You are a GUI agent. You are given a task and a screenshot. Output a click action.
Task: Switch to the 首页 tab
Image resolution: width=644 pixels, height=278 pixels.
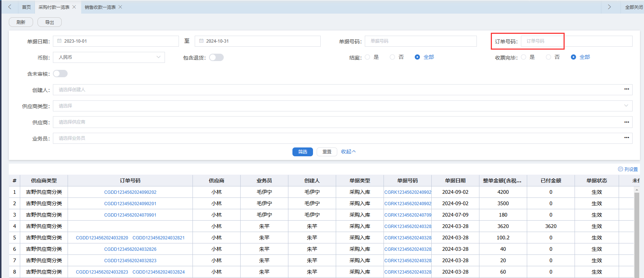26,7
